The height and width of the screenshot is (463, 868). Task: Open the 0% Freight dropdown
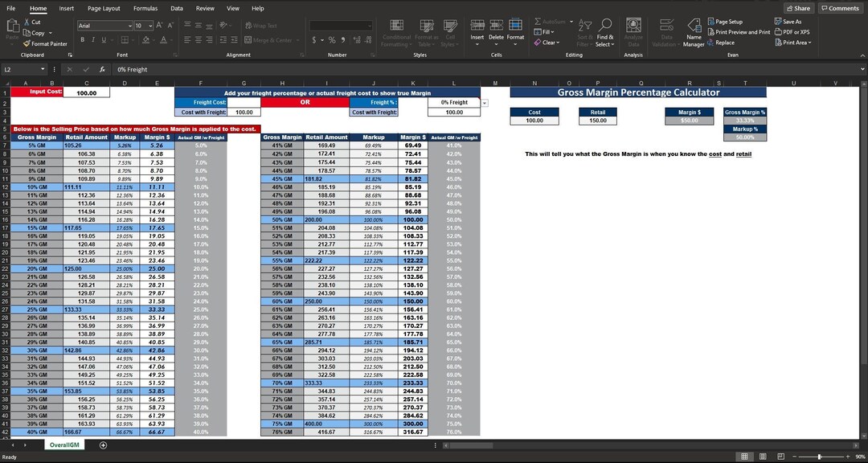484,102
